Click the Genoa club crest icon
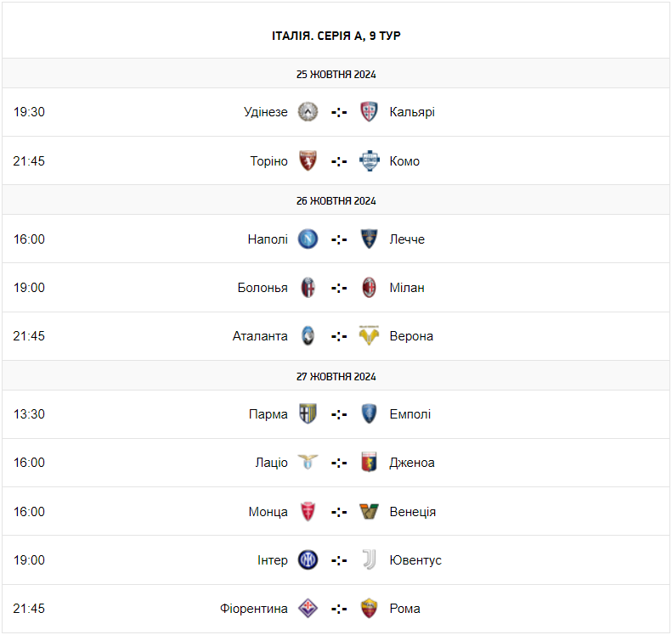Screen dimensions: 672x635 click(369, 463)
